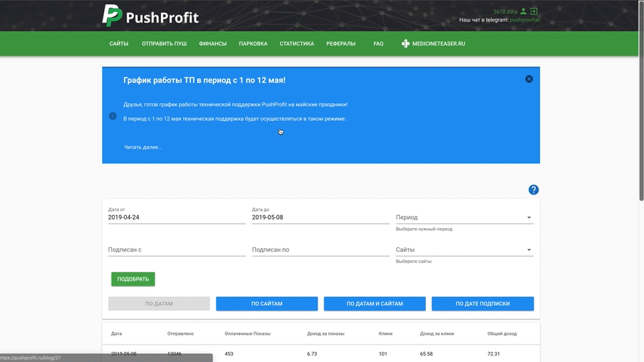Click the info icon in announcement banner
Image resolution: width=644 pixels, height=362 pixels.
pyautogui.click(x=113, y=116)
